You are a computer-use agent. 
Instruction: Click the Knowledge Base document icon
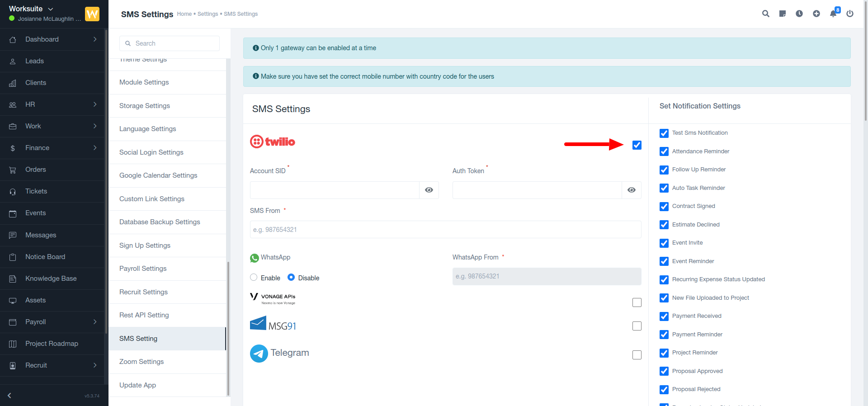coord(13,279)
